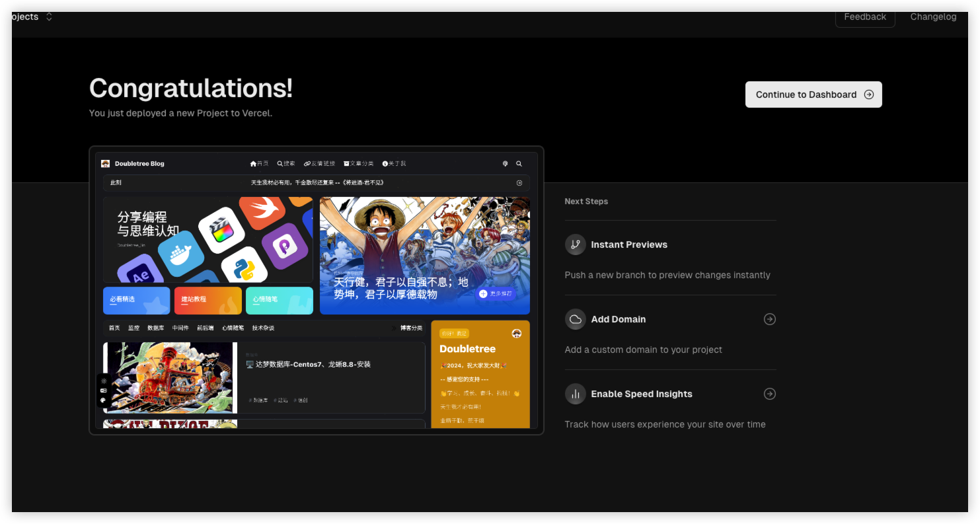The height and width of the screenshot is (524, 980).
Task: Open the Projects switcher chevrons
Action: (x=49, y=17)
